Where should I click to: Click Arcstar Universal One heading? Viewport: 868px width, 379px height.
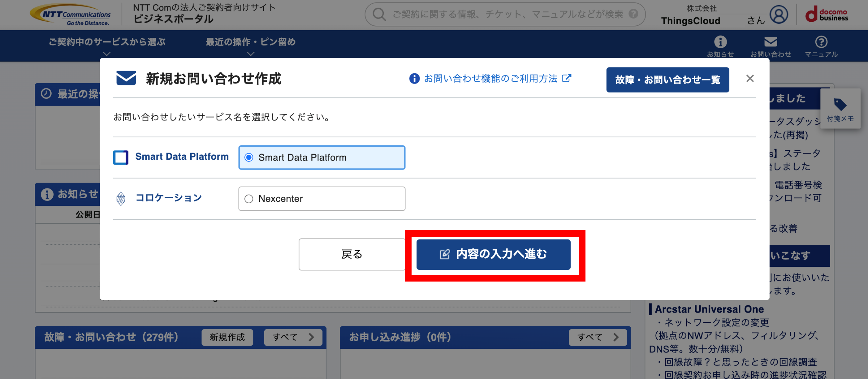pos(709,309)
